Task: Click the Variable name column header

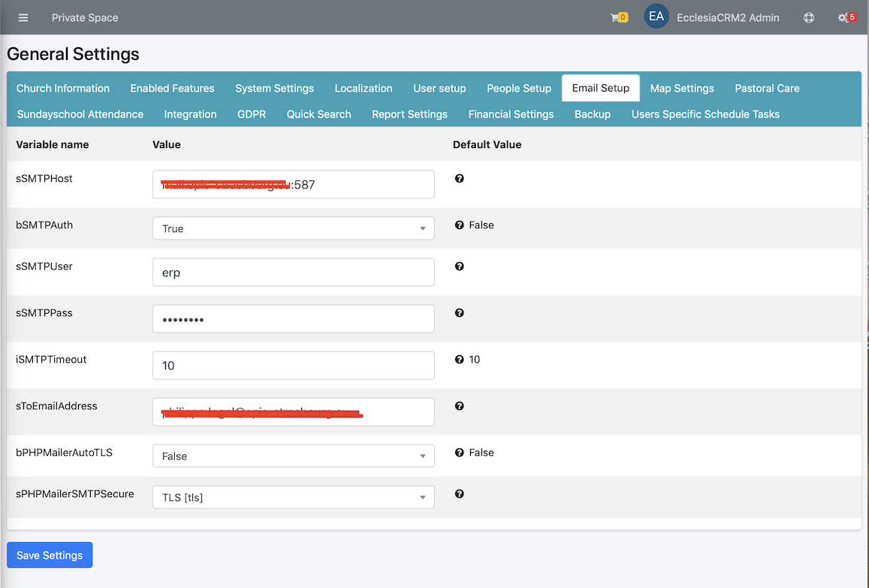Action: click(x=52, y=145)
